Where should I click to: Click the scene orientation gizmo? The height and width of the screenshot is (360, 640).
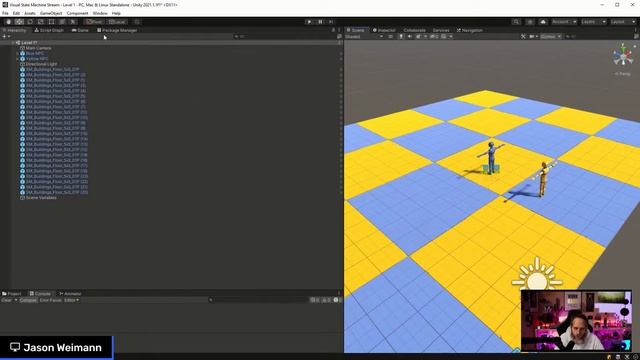[622, 56]
